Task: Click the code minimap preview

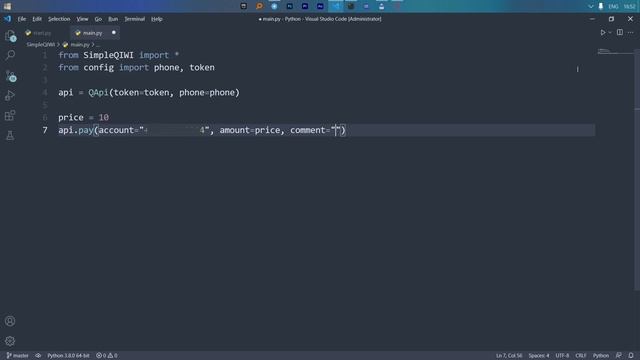Action: tap(615, 52)
